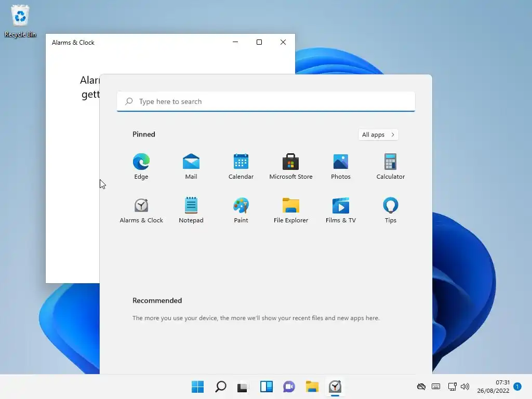Select Alarms & Clock taskbar icon
This screenshot has width=532, height=399.
pos(335,387)
